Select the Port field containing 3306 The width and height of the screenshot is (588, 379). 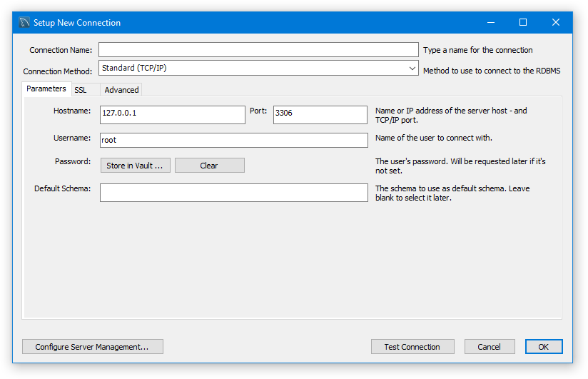point(320,115)
